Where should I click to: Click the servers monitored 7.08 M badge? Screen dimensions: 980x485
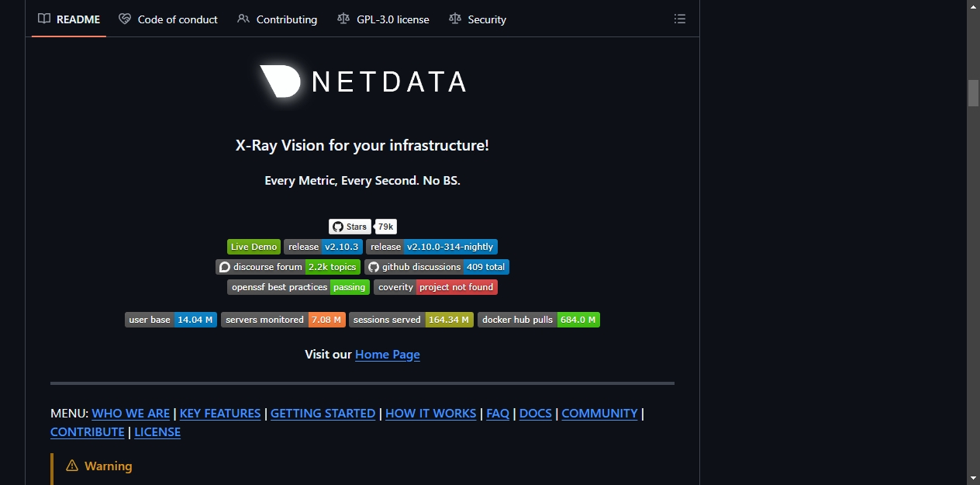[x=283, y=320]
